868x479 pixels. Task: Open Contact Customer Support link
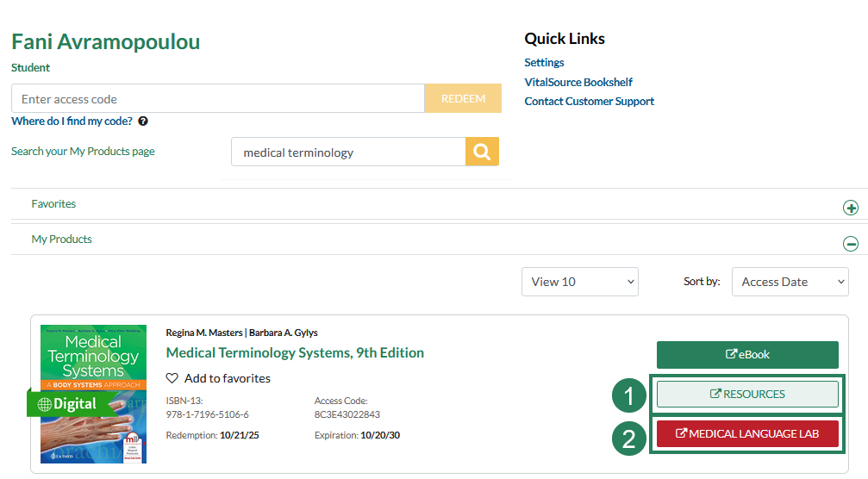point(590,101)
